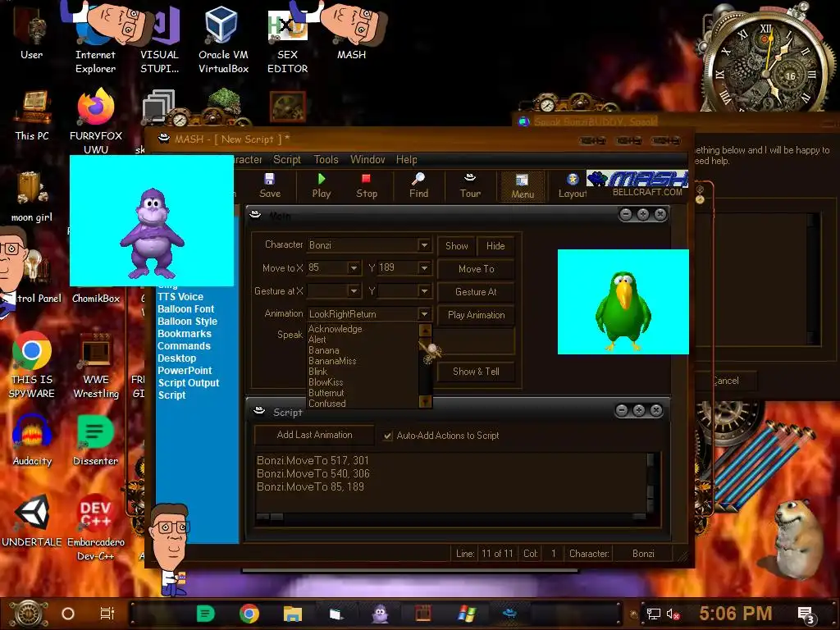Viewport: 840px width, 630px height.
Task: Choose Script Output in the side menu
Action: [188, 383]
